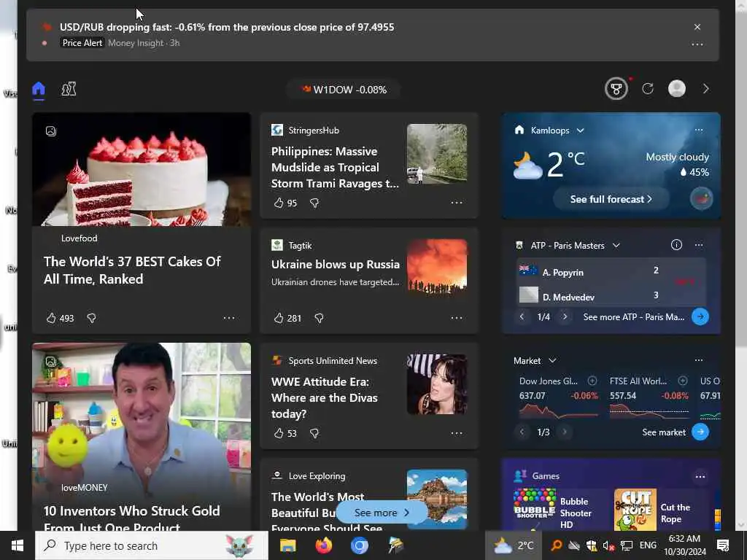Expand the Kamloops location dropdown
The height and width of the screenshot is (560, 747).
(580, 131)
